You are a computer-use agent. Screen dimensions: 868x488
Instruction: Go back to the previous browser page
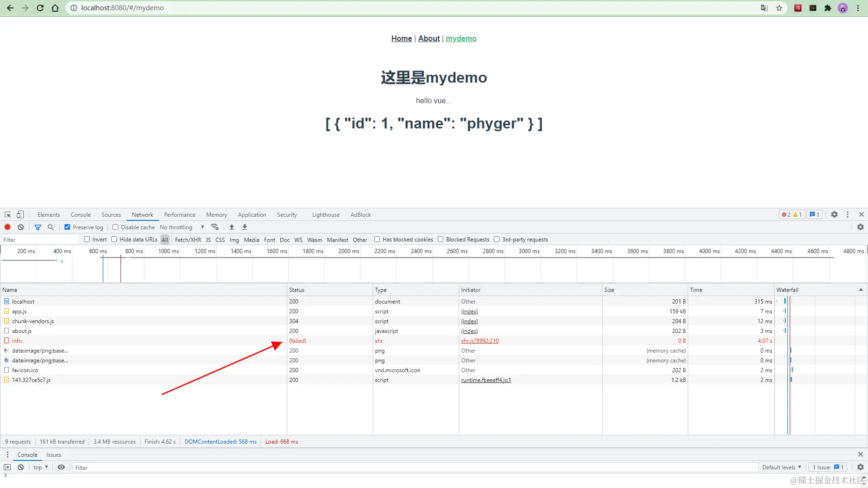(x=10, y=8)
